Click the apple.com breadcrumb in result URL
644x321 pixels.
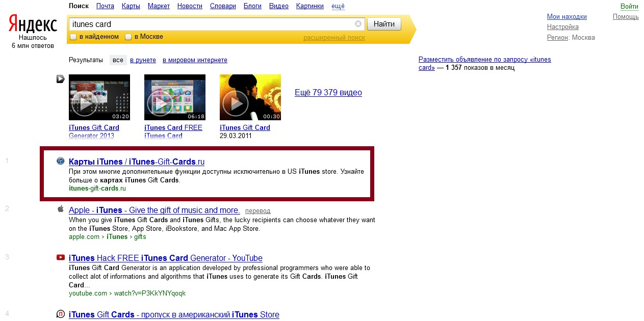point(85,237)
